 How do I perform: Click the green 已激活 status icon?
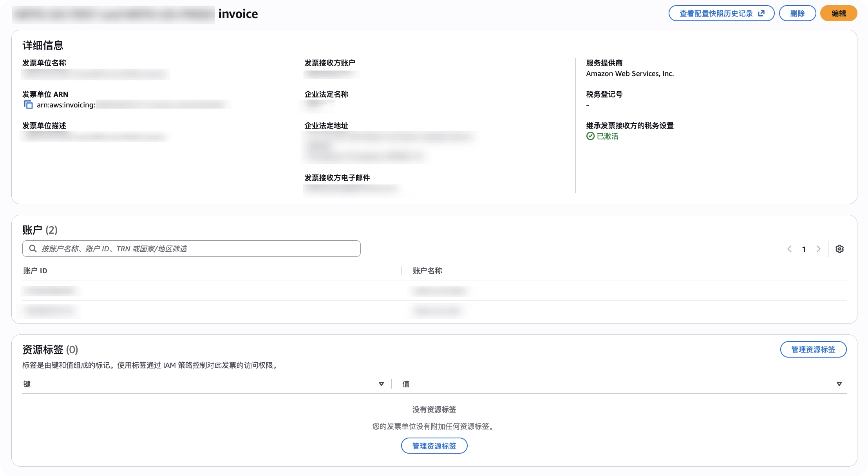(x=590, y=136)
